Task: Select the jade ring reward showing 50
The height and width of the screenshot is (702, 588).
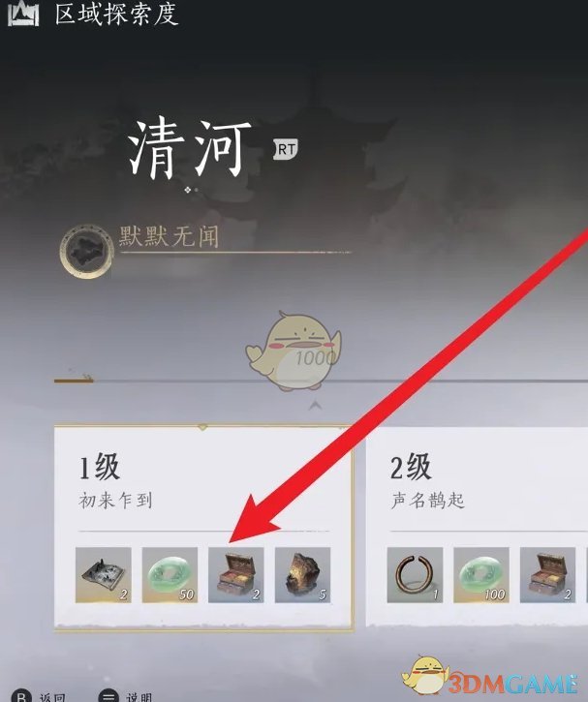Action: pos(170,575)
